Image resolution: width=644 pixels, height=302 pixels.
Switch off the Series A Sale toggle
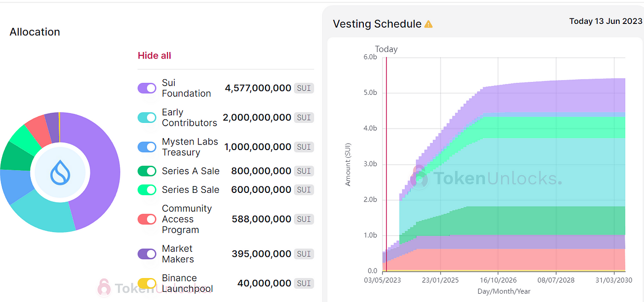coord(147,171)
